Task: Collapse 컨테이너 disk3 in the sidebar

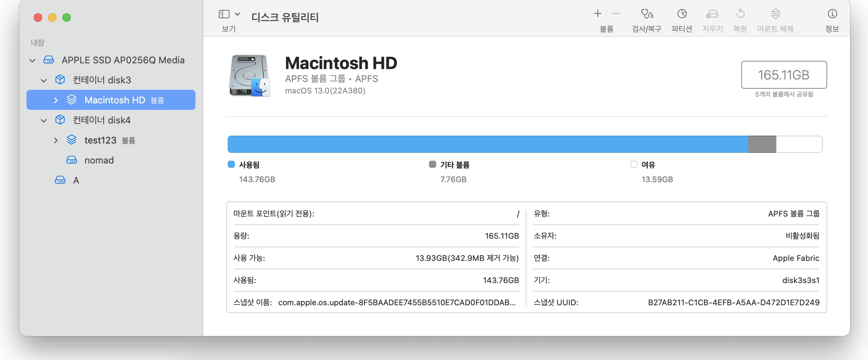Action: pos(43,80)
